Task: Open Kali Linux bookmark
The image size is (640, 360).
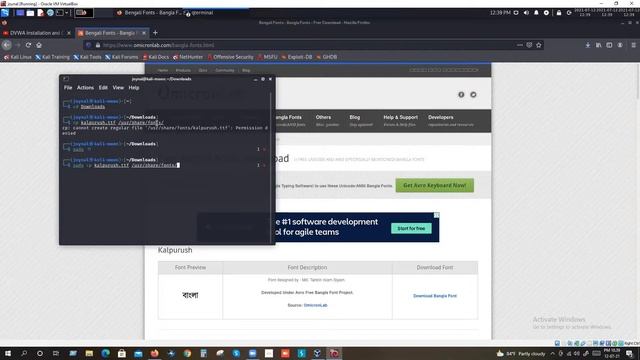Action: coord(18,57)
